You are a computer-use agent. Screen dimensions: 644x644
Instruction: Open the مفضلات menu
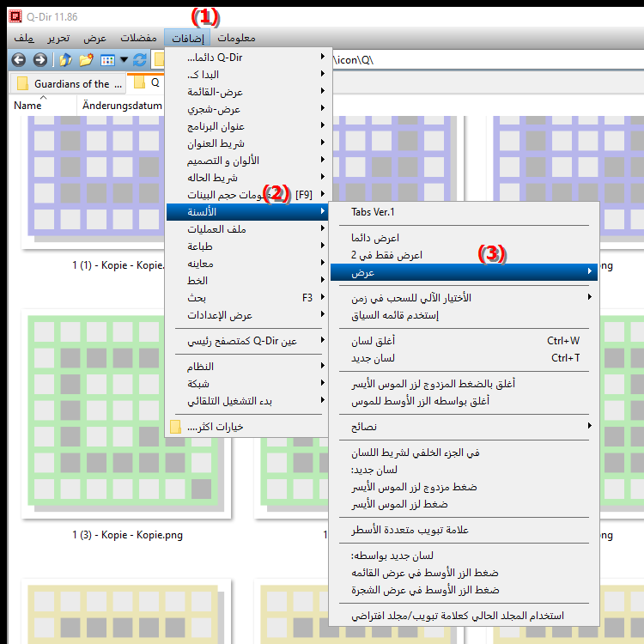[138, 38]
